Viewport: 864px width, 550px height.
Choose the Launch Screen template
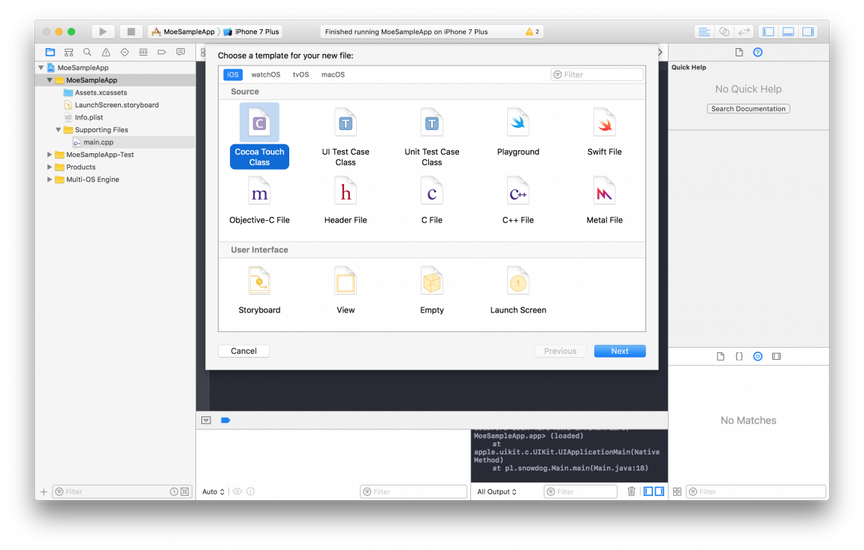pyautogui.click(x=518, y=290)
